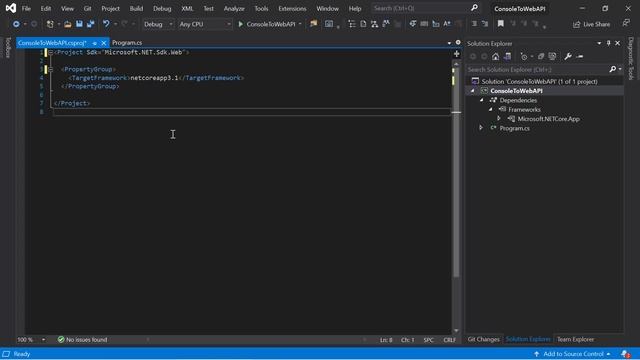
Task: Click Solution Explorer search magnifier icon
Action: (613, 69)
